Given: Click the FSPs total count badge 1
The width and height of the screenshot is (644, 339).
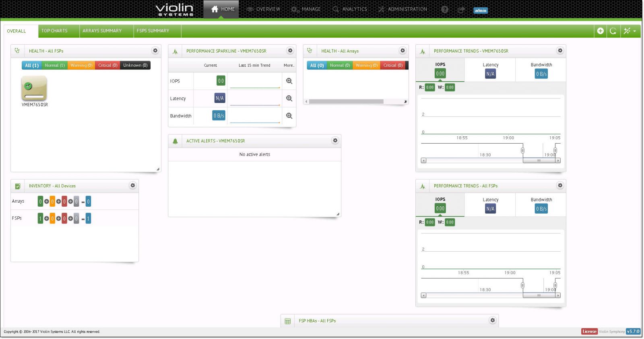Looking at the screenshot, I should click(88, 218).
